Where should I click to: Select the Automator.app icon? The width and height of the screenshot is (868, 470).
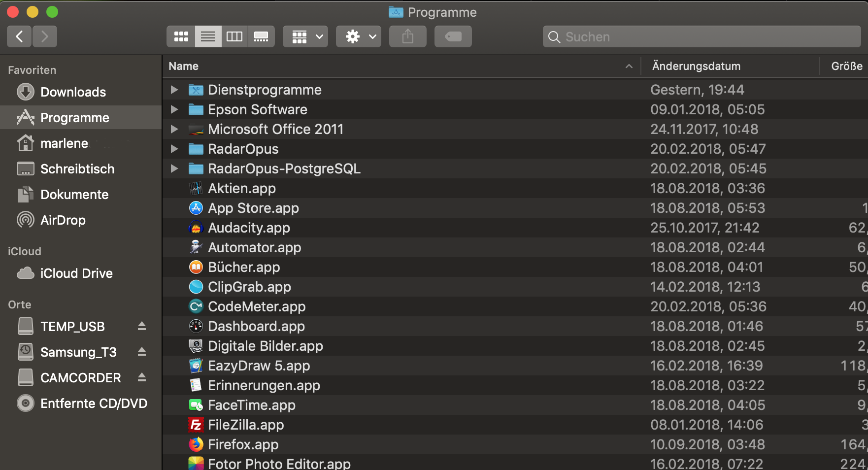coord(196,247)
